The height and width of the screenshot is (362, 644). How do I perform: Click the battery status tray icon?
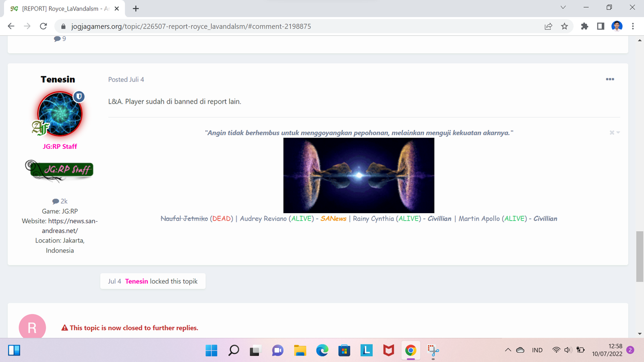tap(580, 350)
